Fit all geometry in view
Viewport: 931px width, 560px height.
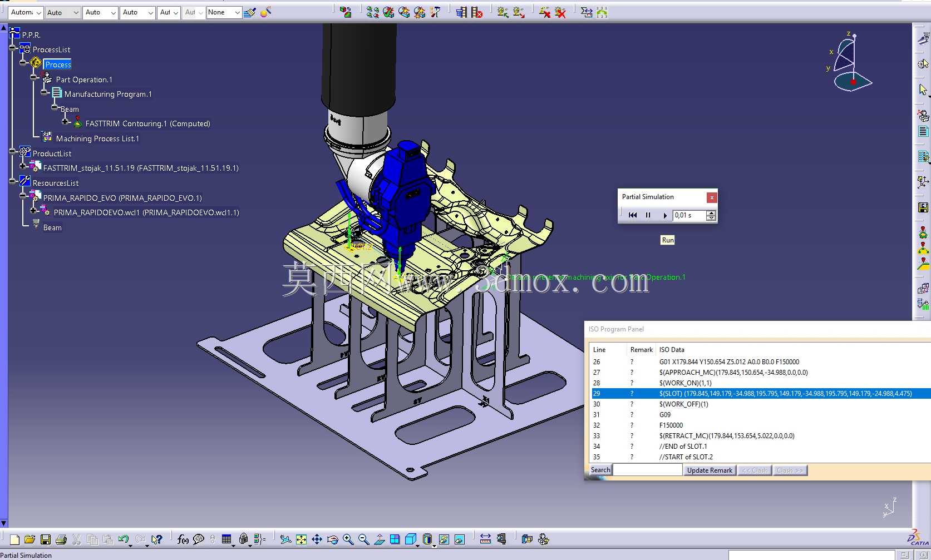click(x=301, y=539)
